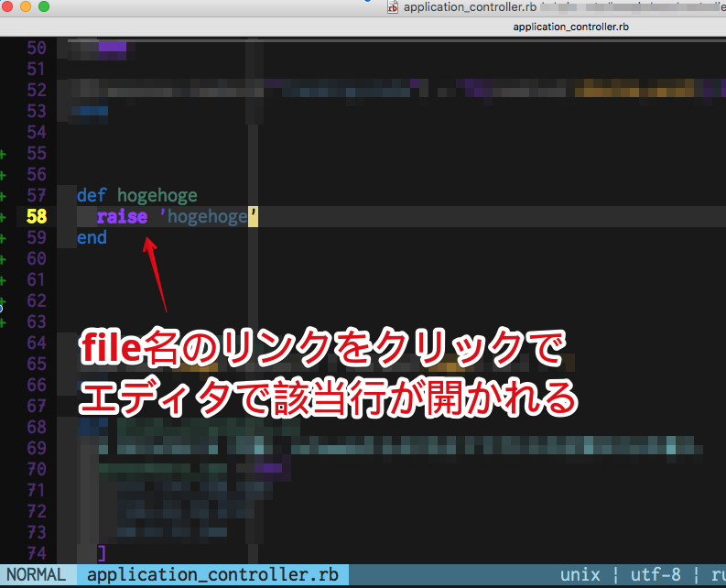This screenshot has width=726, height=588.
Task: Click the application_controller.rb window title text
Action: (x=470, y=7)
